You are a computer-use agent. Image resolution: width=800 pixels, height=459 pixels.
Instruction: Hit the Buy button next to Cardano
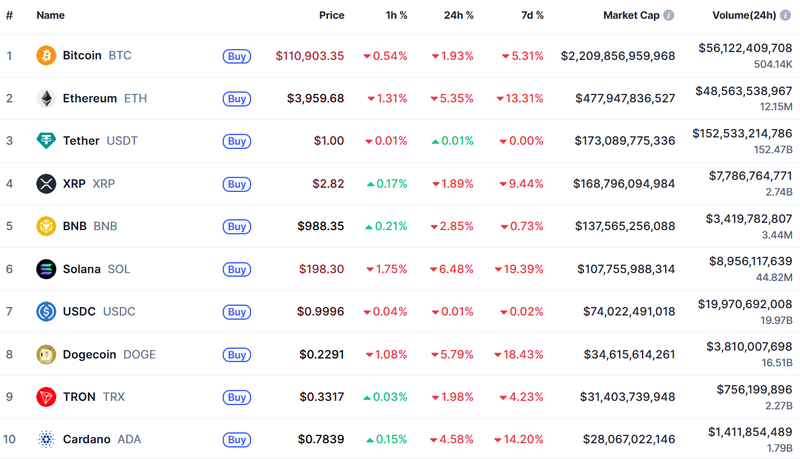tap(237, 439)
